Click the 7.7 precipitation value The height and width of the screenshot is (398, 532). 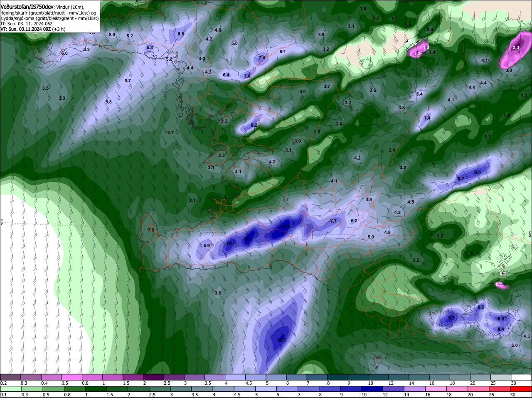[333, 221]
